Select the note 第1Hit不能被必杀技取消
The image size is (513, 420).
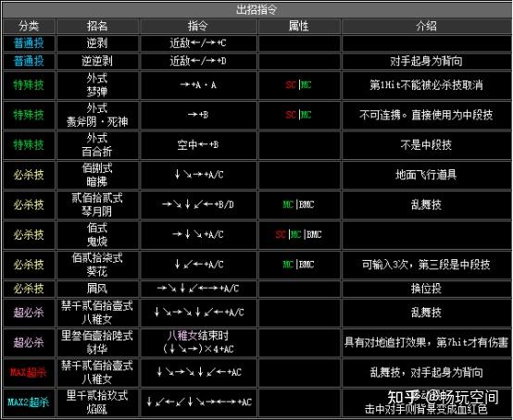pos(426,85)
